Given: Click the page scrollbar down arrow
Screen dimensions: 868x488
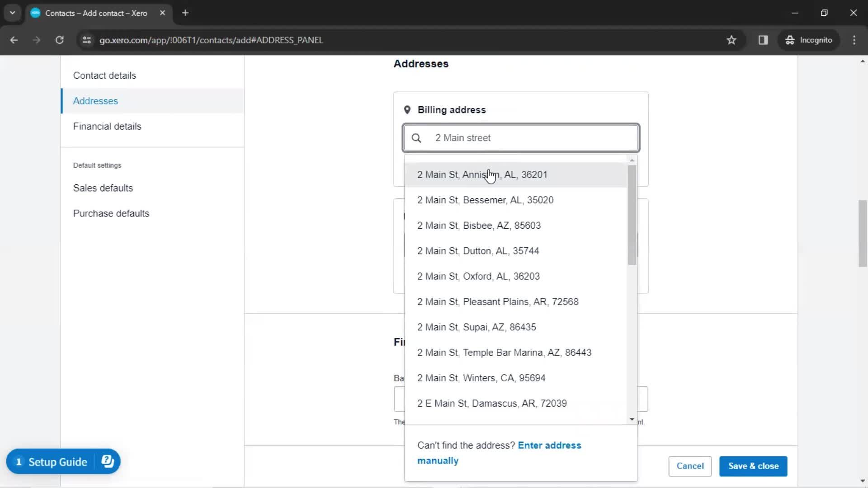Looking at the screenshot, I should point(863,481).
